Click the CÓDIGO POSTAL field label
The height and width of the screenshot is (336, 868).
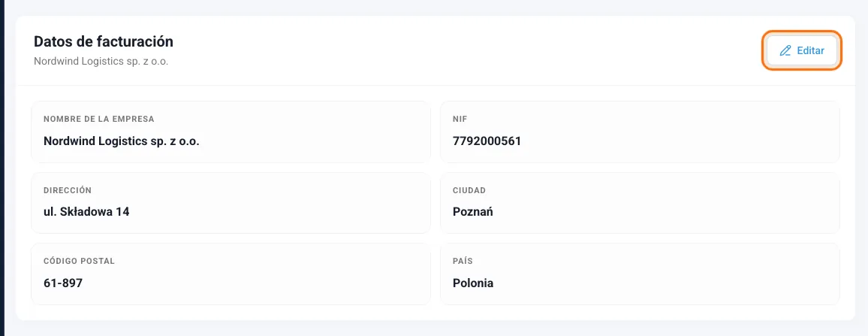tap(79, 261)
